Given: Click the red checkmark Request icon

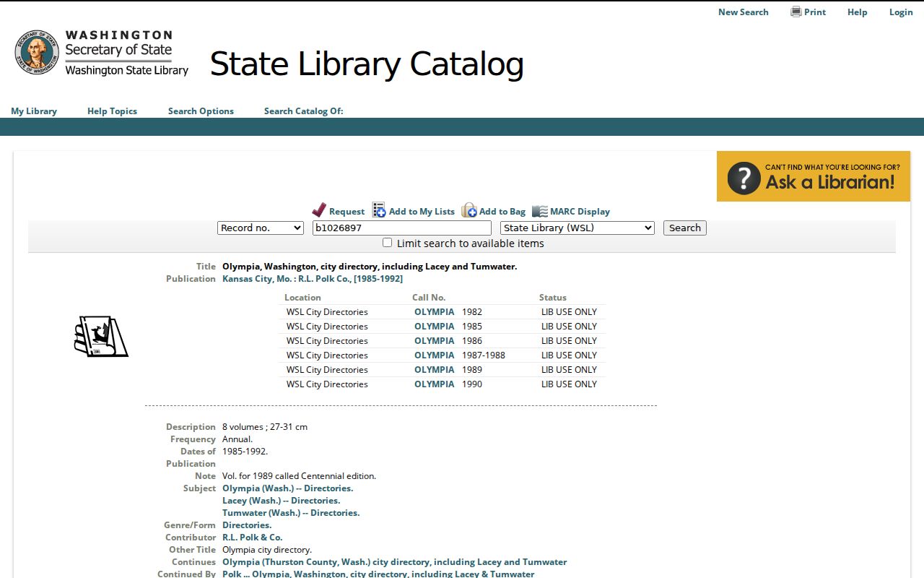Looking at the screenshot, I should click(319, 210).
